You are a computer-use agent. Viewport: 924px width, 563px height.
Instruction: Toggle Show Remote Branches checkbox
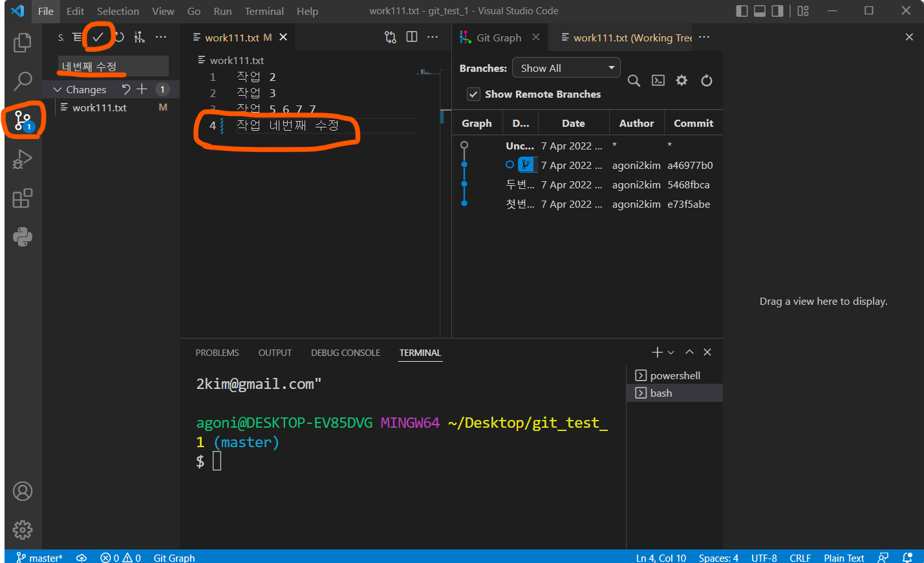tap(473, 94)
